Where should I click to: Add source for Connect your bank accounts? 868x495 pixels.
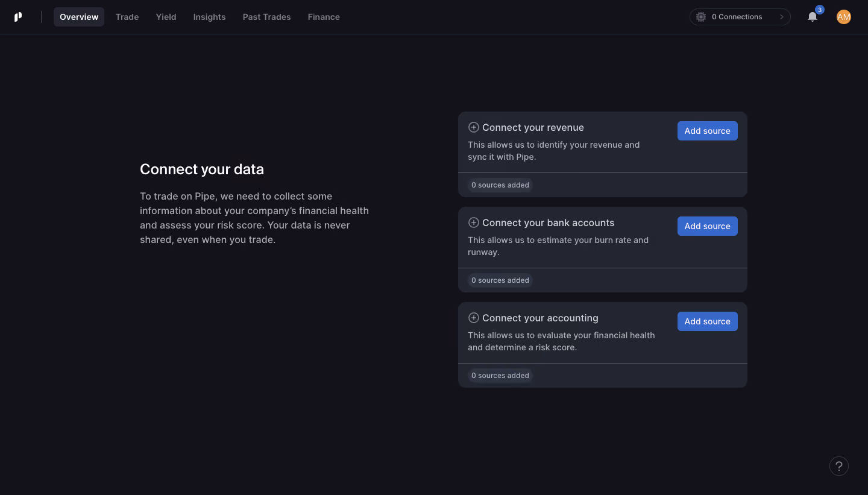pyautogui.click(x=708, y=226)
